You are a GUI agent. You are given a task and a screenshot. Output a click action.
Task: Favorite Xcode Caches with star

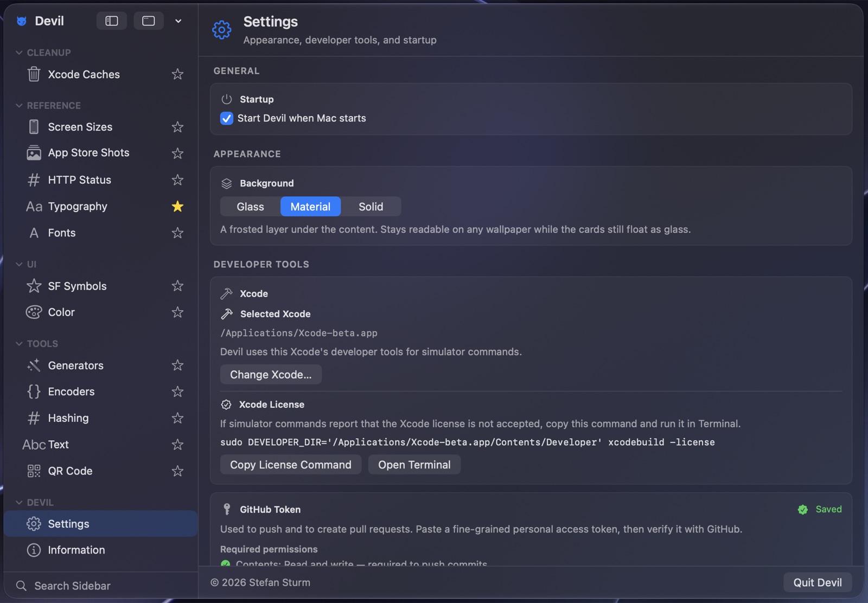click(177, 74)
